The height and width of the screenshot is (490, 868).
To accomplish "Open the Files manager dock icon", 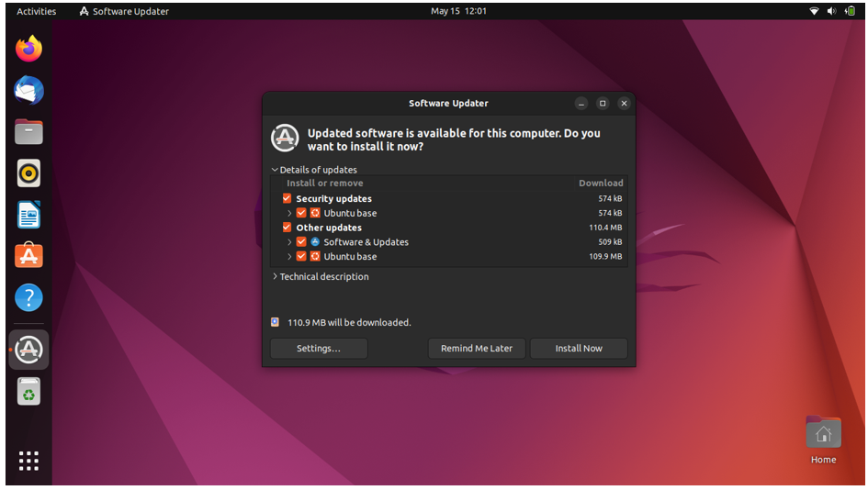I will (x=28, y=131).
